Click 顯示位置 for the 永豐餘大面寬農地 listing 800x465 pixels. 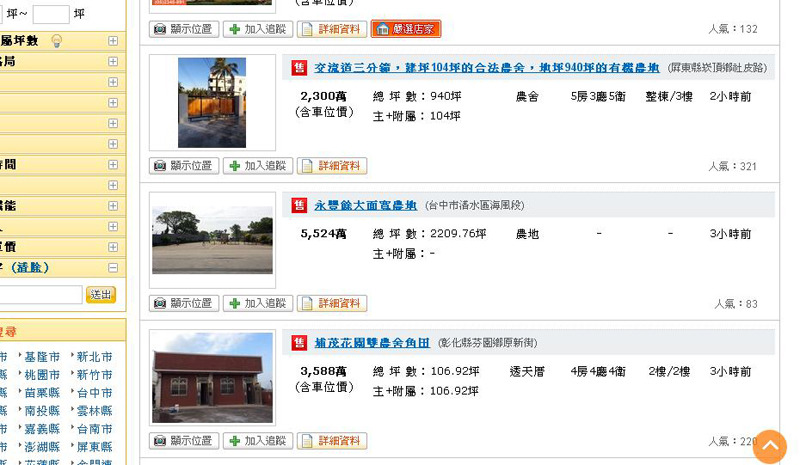pos(184,303)
